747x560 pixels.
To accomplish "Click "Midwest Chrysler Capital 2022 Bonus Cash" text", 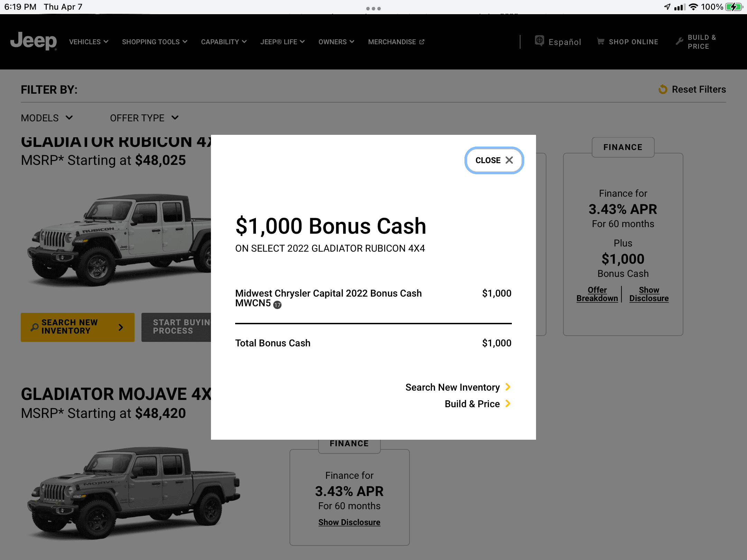I will click(328, 293).
